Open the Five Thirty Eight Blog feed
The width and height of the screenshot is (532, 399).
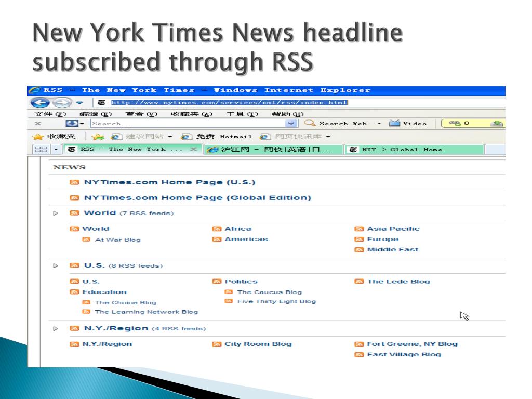pos(276,301)
